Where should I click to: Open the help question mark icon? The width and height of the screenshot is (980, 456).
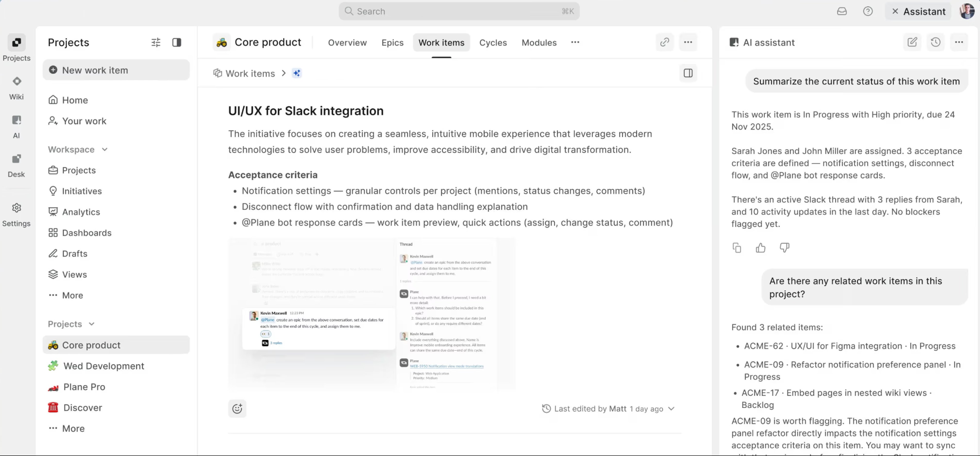(x=868, y=11)
